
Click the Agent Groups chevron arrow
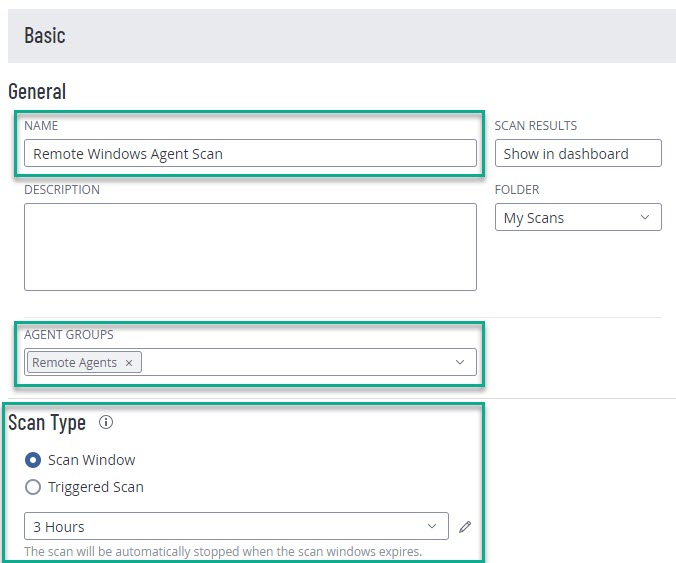coord(460,362)
